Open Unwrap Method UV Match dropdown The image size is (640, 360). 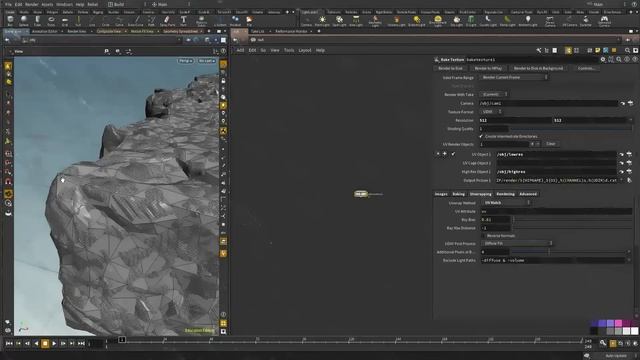pyautogui.click(x=506, y=202)
